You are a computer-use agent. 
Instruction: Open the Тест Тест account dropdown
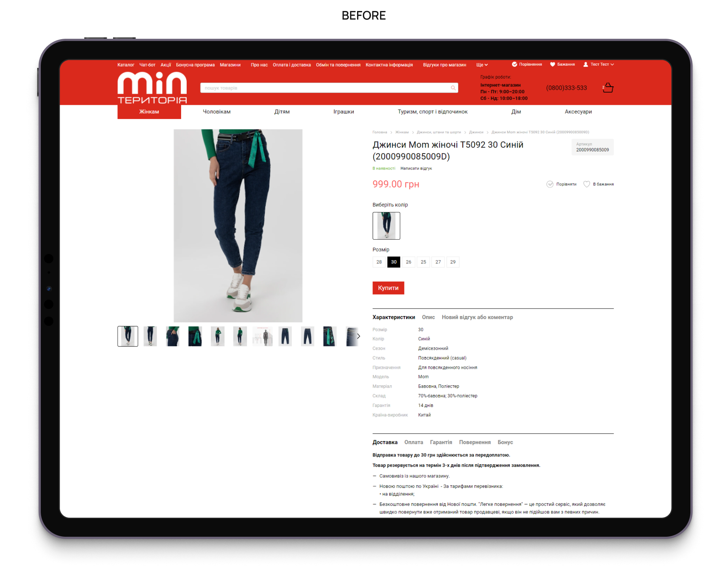pyautogui.click(x=602, y=64)
